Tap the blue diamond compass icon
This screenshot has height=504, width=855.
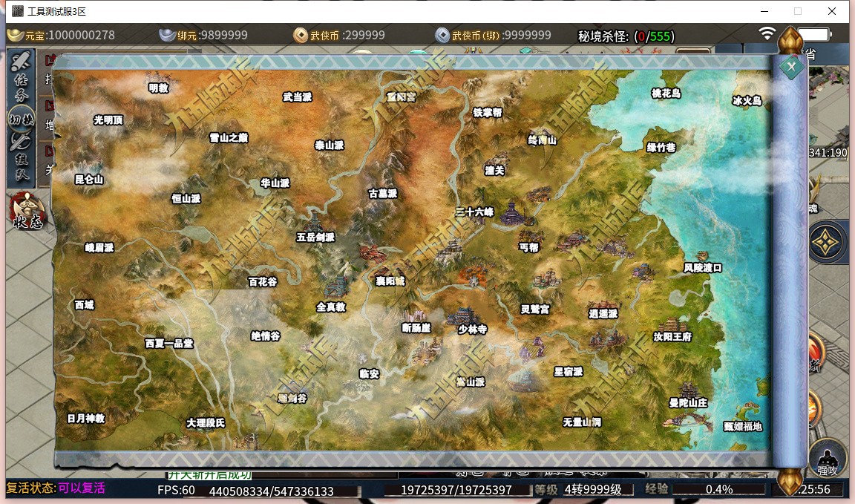826,242
